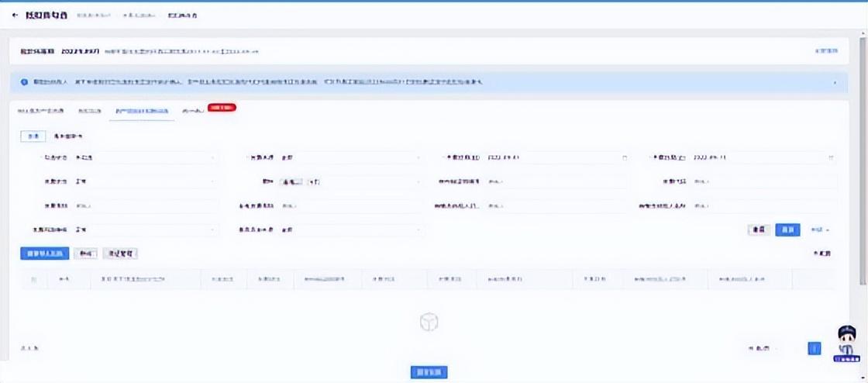The height and width of the screenshot is (383, 868).
Task: Open the calendar icon in the first date field
Action: pos(625,157)
